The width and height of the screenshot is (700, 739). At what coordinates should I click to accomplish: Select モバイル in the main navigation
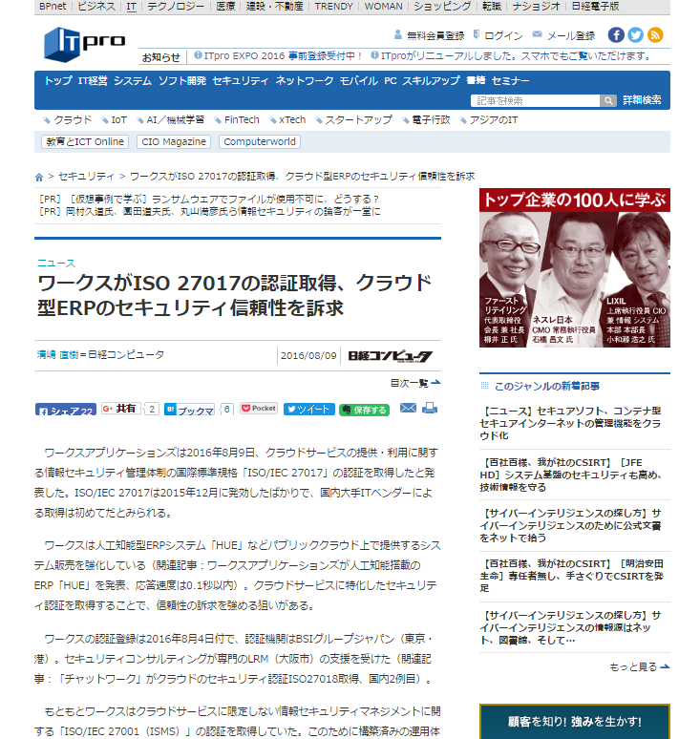[x=358, y=80]
